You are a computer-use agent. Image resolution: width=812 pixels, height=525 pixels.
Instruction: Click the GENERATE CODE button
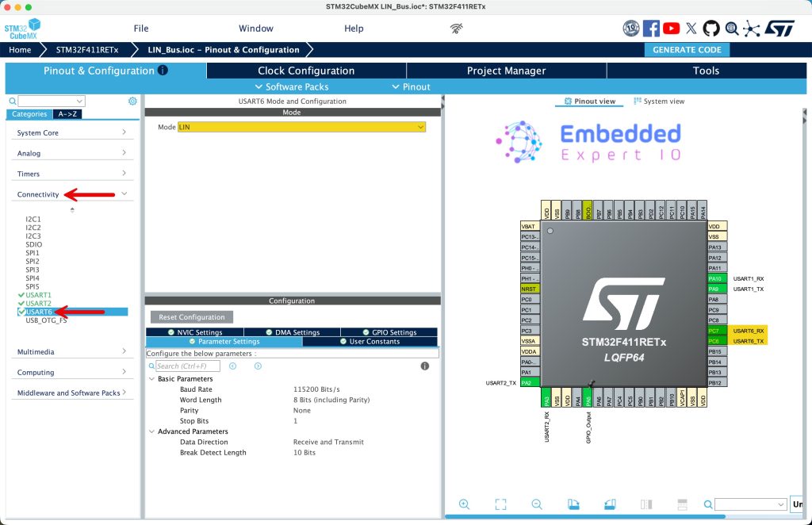tap(687, 50)
